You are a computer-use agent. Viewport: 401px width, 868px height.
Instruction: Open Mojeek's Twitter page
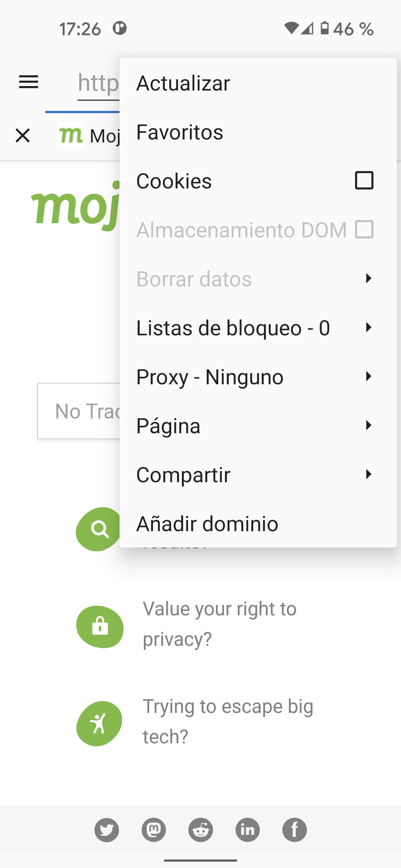(107, 830)
